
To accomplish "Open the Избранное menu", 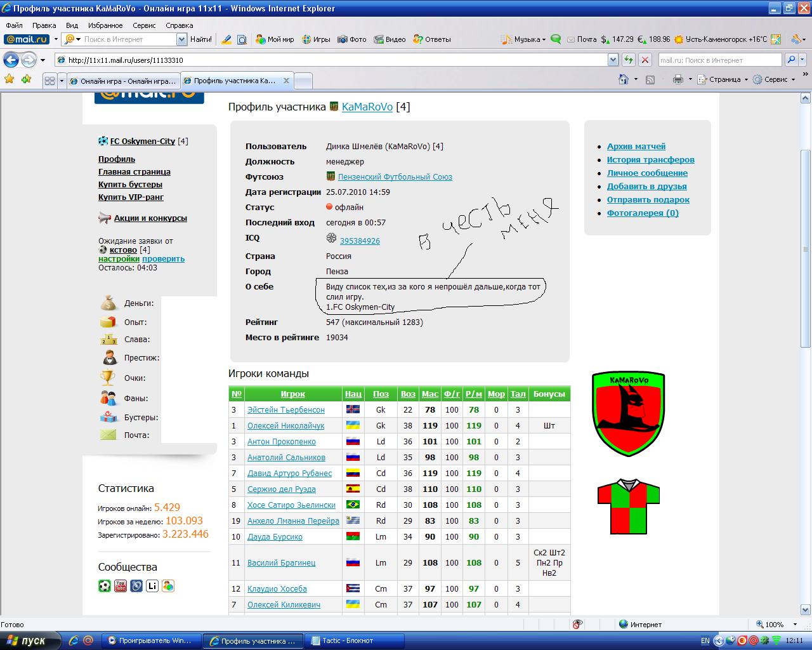I will (x=105, y=25).
